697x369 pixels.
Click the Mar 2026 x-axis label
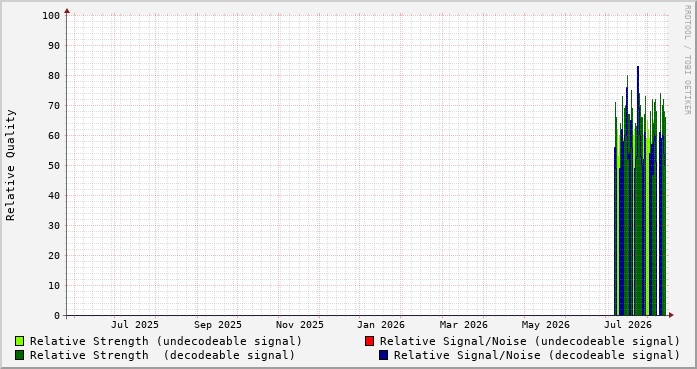(x=464, y=325)
